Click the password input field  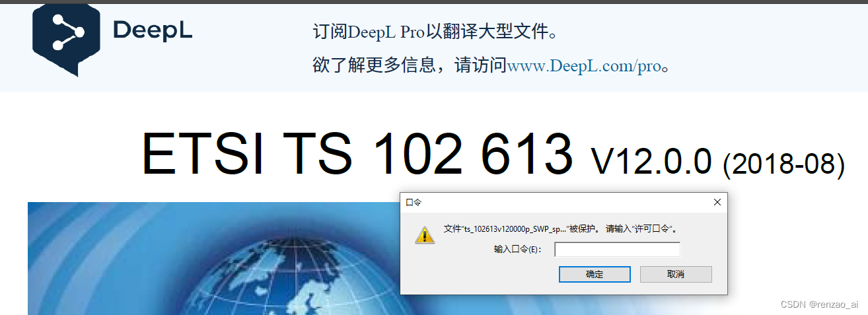(617, 250)
